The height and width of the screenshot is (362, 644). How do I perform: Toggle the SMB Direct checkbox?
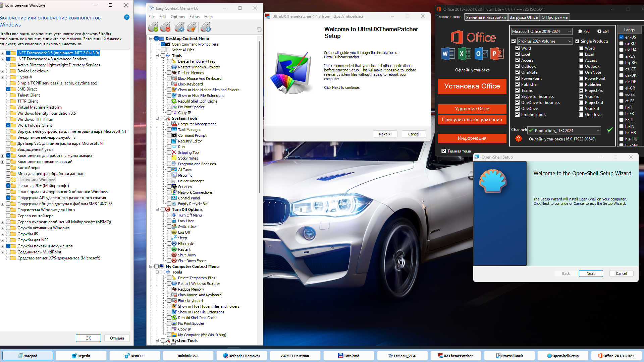(8, 89)
